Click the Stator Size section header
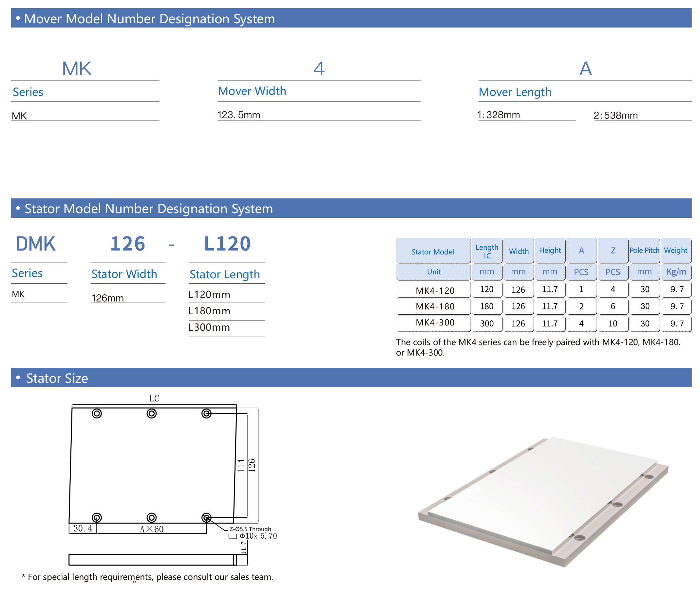This screenshot has width=700, height=592. click(57, 378)
